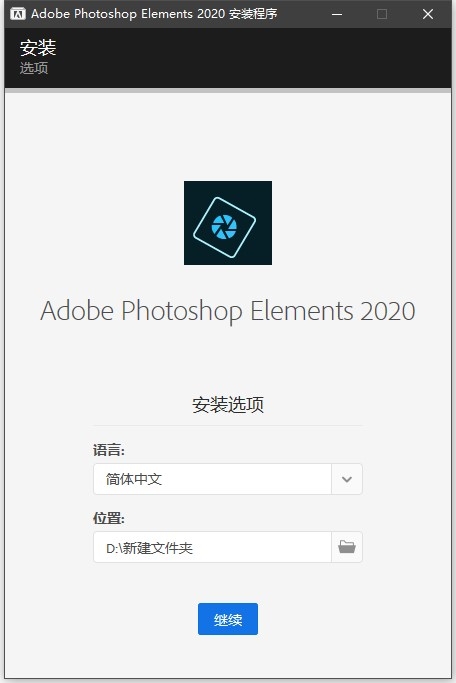This screenshot has height=683, width=456.
Task: Click the 选项 subtitle under 安装
Action: [x=34, y=68]
